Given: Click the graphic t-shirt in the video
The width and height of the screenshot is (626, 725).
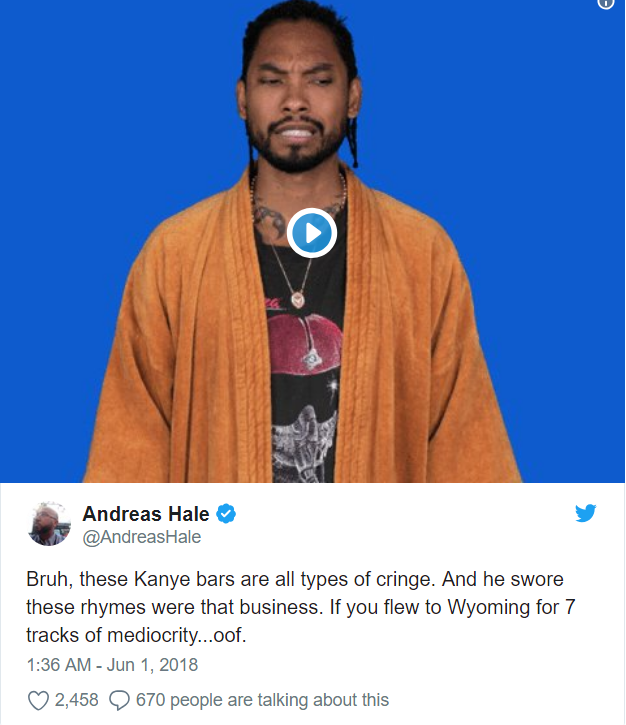Looking at the screenshot, I should [x=305, y=361].
